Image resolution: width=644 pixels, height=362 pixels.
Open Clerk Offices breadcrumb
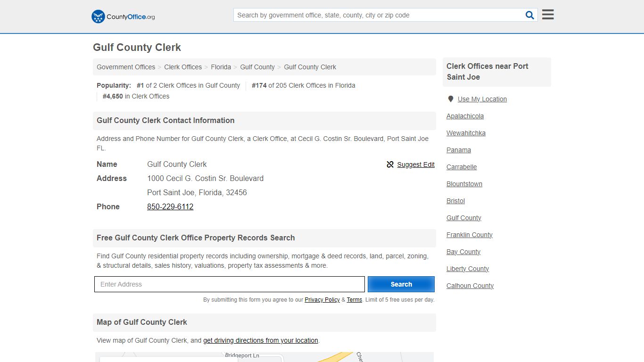(x=183, y=67)
